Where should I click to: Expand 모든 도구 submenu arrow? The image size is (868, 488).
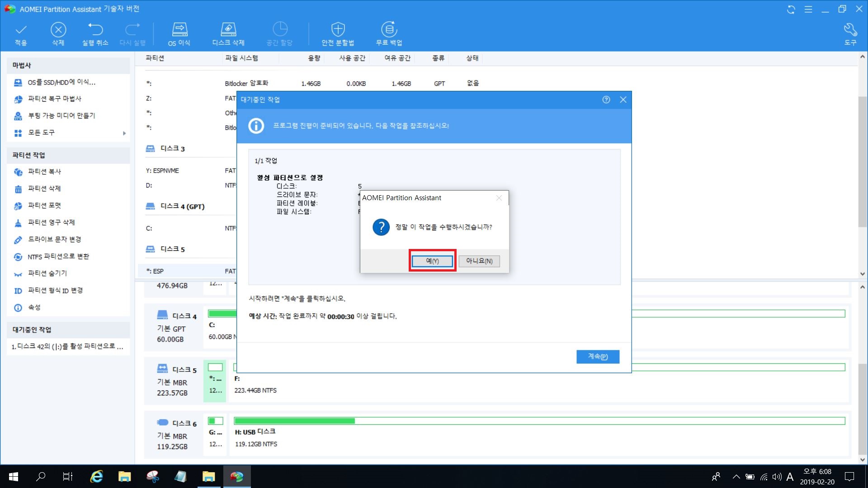click(124, 133)
